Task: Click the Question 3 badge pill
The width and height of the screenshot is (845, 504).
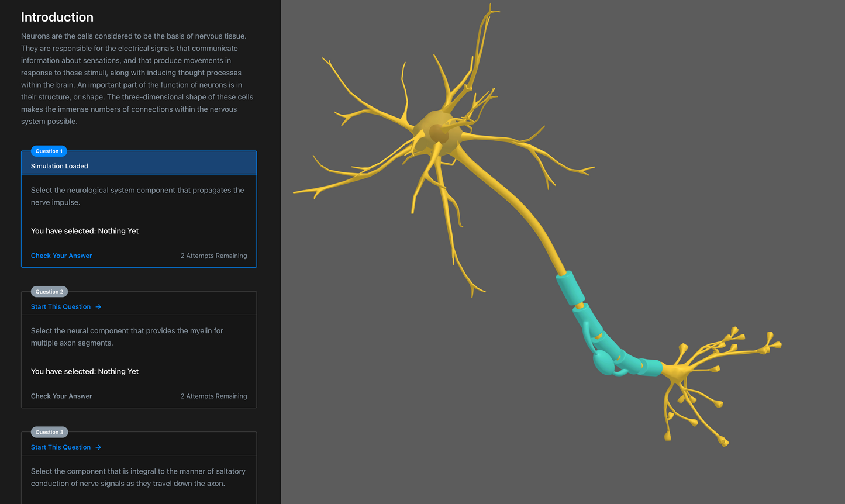Action: pyautogui.click(x=49, y=432)
